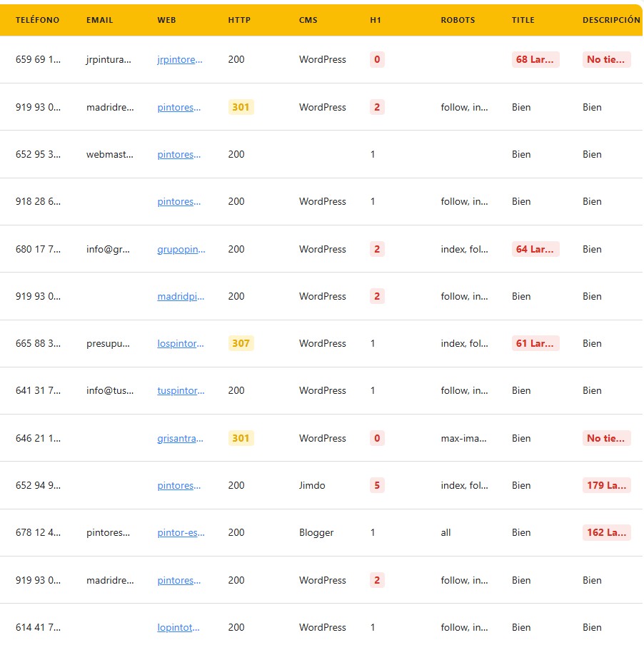This screenshot has width=644, height=645.
Task: Click the 162 La... description warning
Action: click(607, 533)
